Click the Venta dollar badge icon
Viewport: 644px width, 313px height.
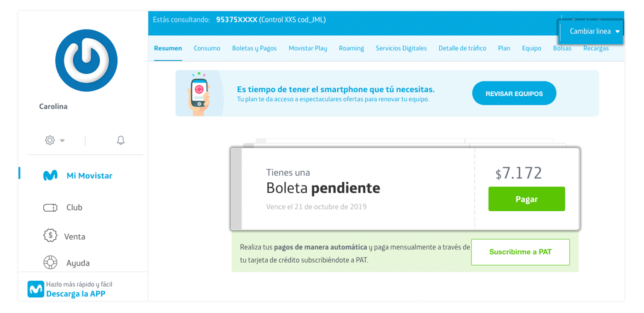coord(50,236)
